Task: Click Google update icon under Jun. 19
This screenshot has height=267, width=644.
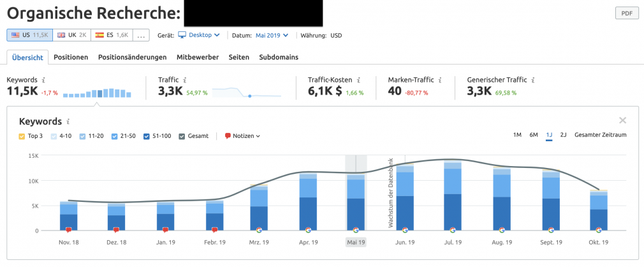Action: coord(405,230)
